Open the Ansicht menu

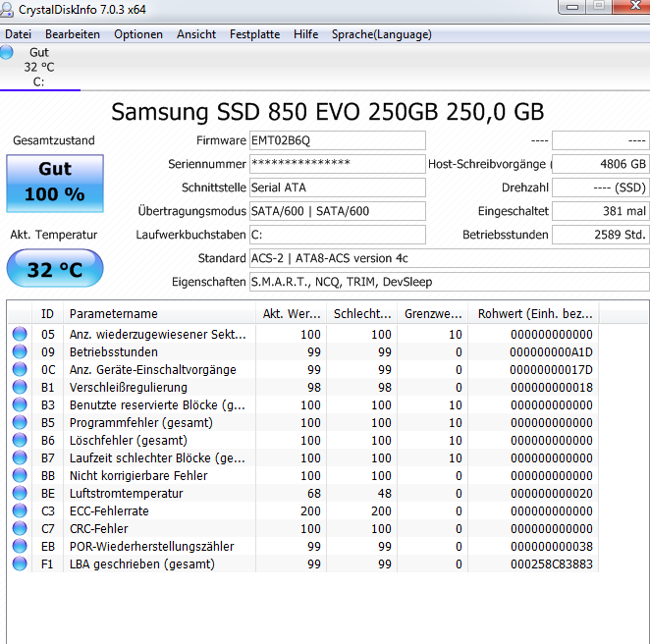pyautogui.click(x=196, y=34)
